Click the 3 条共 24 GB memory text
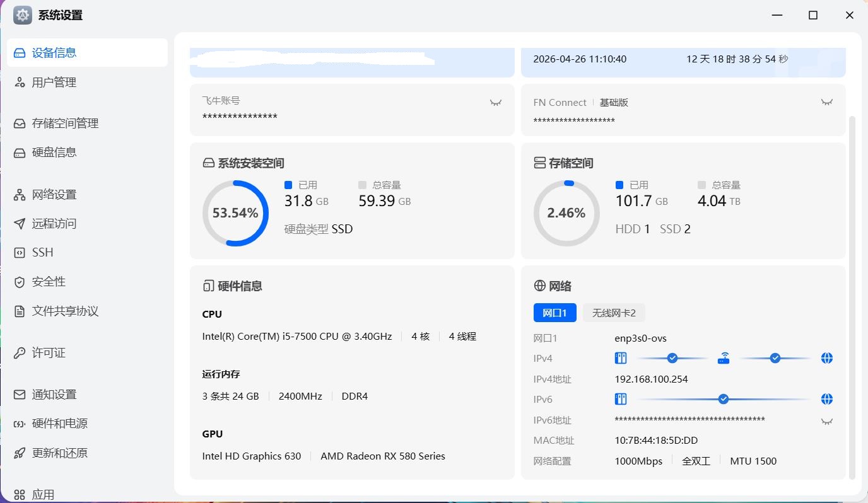868x503 pixels. [x=231, y=396]
